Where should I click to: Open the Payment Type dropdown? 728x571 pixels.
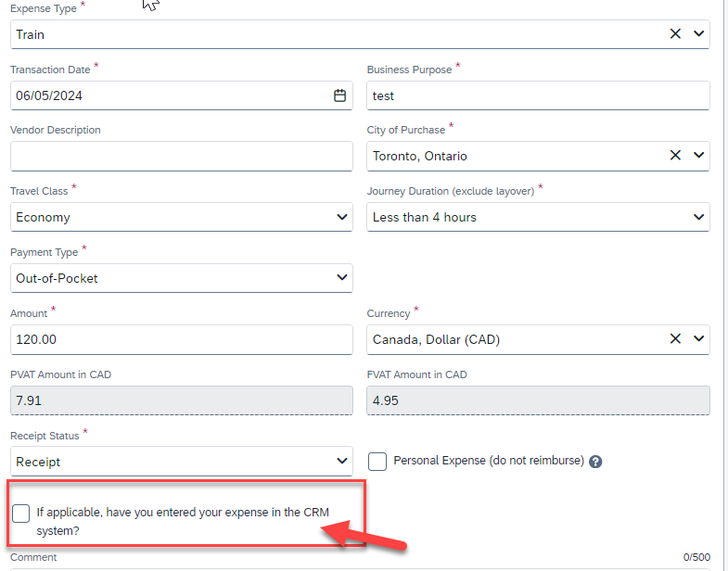pos(181,278)
